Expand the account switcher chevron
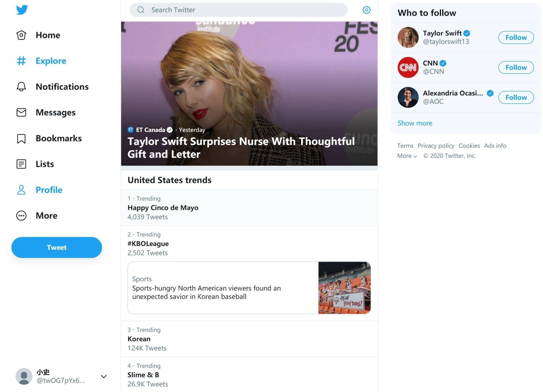Image resolution: width=543 pixels, height=392 pixels. pos(104,376)
